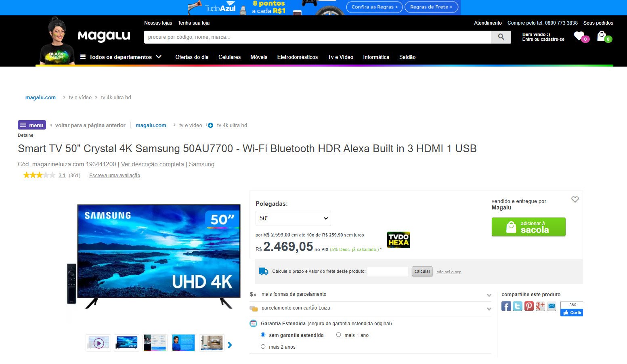627x364 pixels.
Task: Expand 'Todos os departamentos' menu
Action: 121,57
